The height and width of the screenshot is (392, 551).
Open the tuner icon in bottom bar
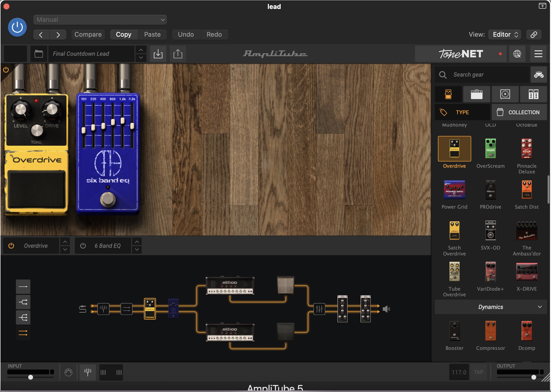[x=87, y=372]
